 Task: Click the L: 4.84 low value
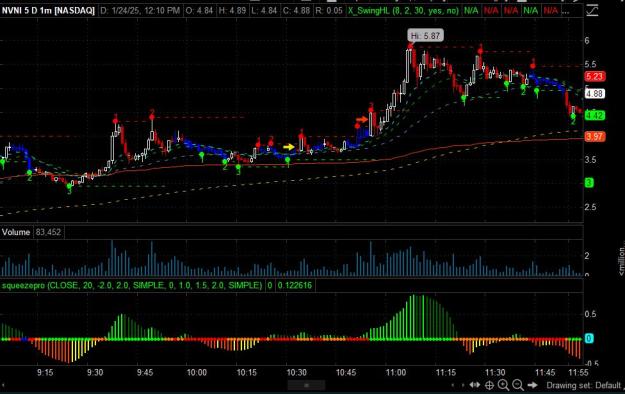click(x=264, y=11)
